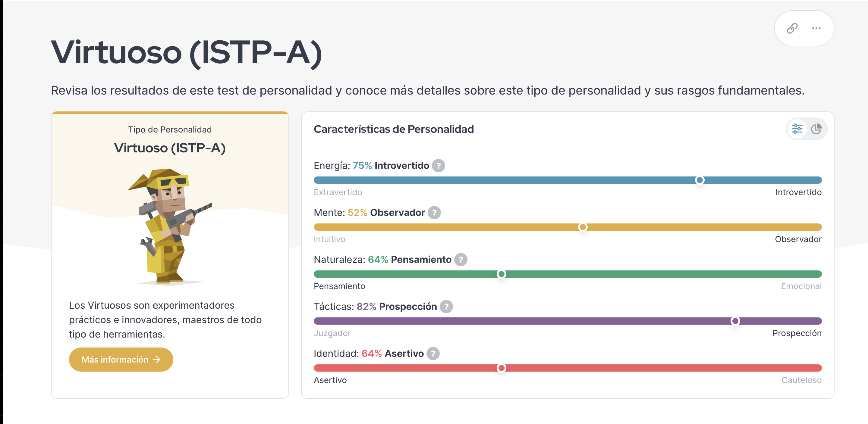The width and height of the screenshot is (868, 424).
Task: Click the Virtuoso (ISTP-A) card title
Action: pyautogui.click(x=170, y=148)
